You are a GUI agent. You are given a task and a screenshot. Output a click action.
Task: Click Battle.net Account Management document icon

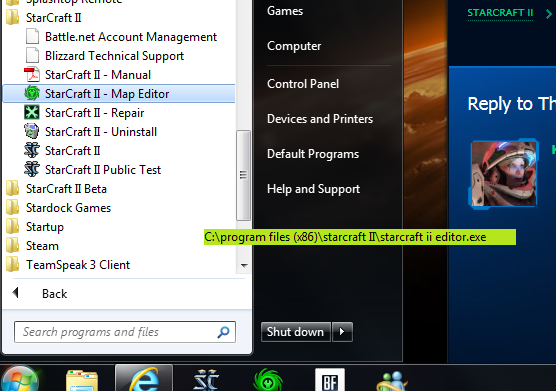pos(32,37)
